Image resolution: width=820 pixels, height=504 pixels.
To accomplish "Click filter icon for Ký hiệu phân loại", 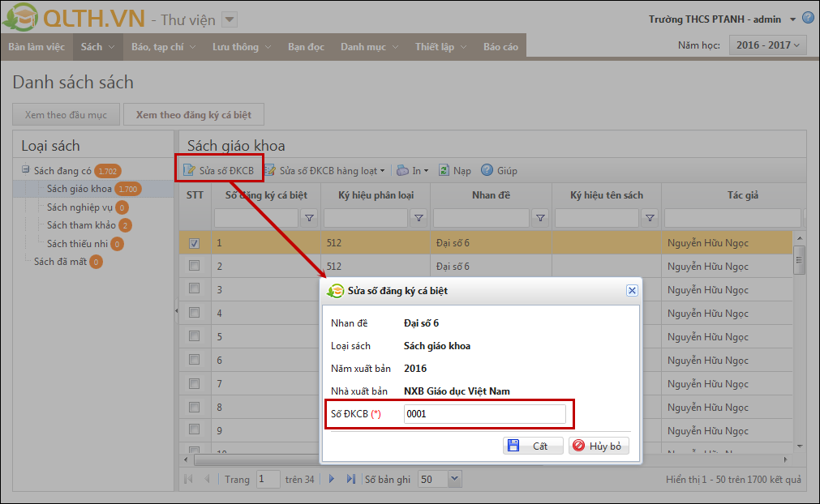I will [419, 218].
